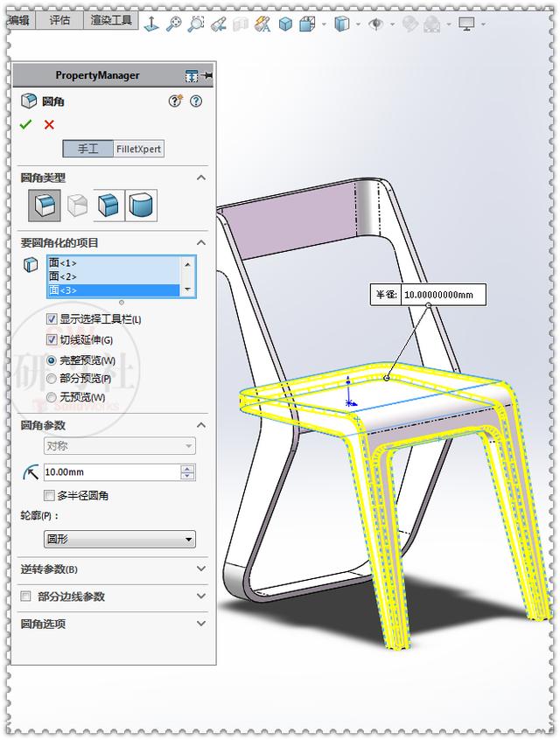Select the 部分预览 radio button
The height and width of the screenshot is (740, 560).
click(x=52, y=379)
